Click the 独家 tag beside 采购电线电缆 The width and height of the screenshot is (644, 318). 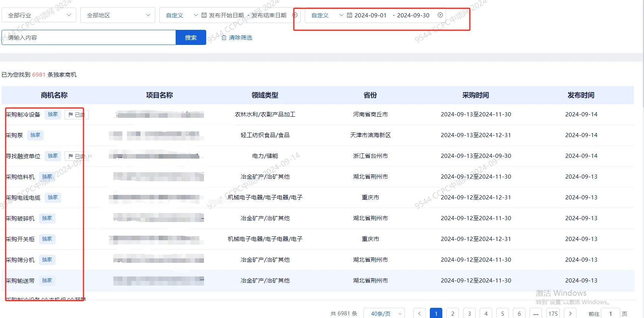pyautogui.click(x=53, y=198)
